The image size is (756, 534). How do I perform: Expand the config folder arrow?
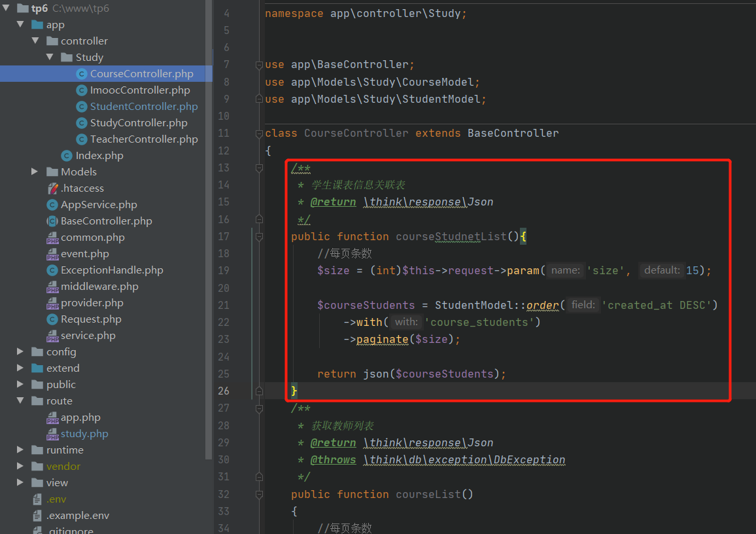pos(20,352)
